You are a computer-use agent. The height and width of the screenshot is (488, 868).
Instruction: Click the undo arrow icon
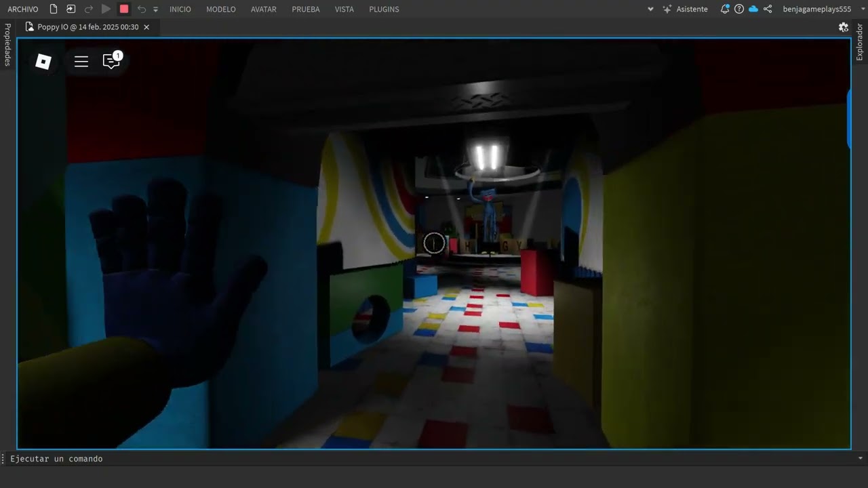coord(141,9)
